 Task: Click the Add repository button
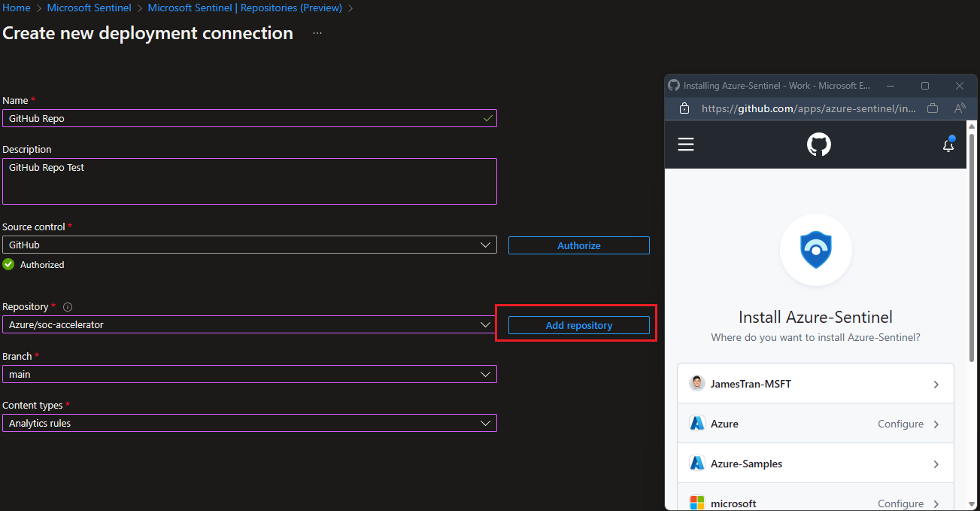coord(578,324)
